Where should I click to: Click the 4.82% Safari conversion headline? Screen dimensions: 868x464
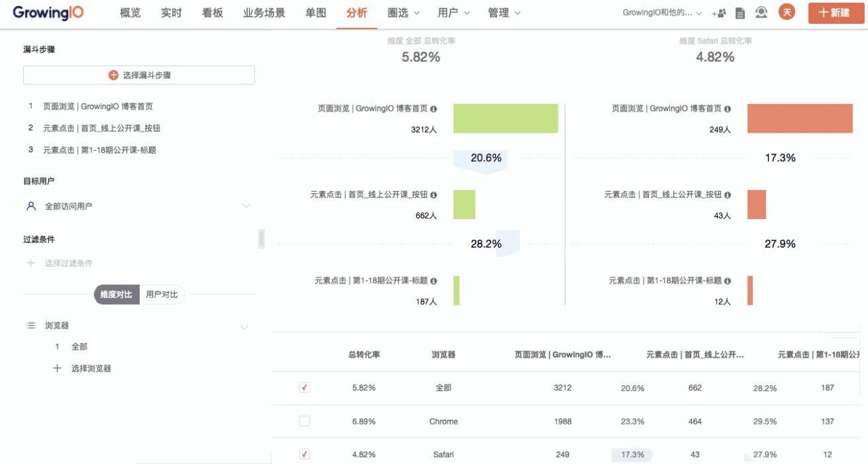pyautogui.click(x=715, y=57)
